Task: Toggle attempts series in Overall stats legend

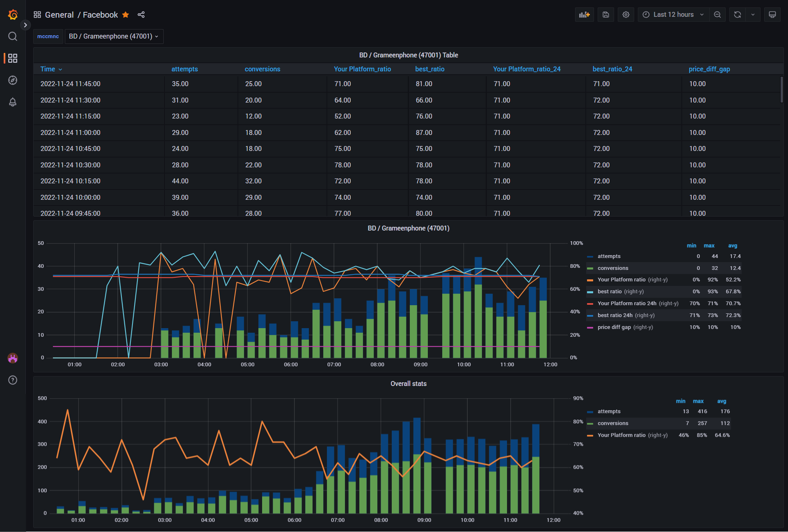Action: coord(609,411)
